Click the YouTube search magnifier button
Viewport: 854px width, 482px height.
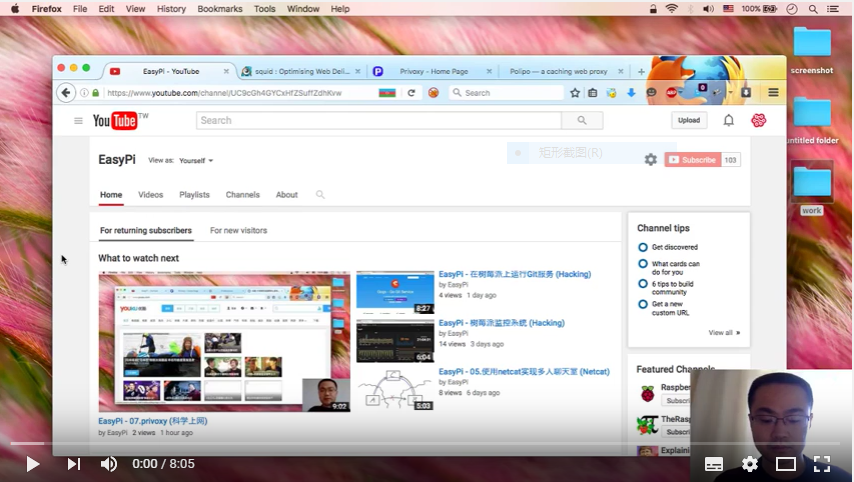(582, 120)
